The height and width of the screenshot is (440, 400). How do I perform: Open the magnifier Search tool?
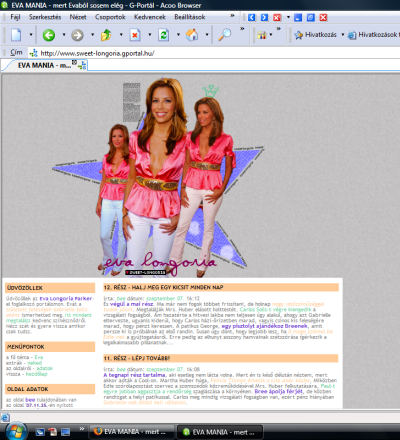pos(224,35)
